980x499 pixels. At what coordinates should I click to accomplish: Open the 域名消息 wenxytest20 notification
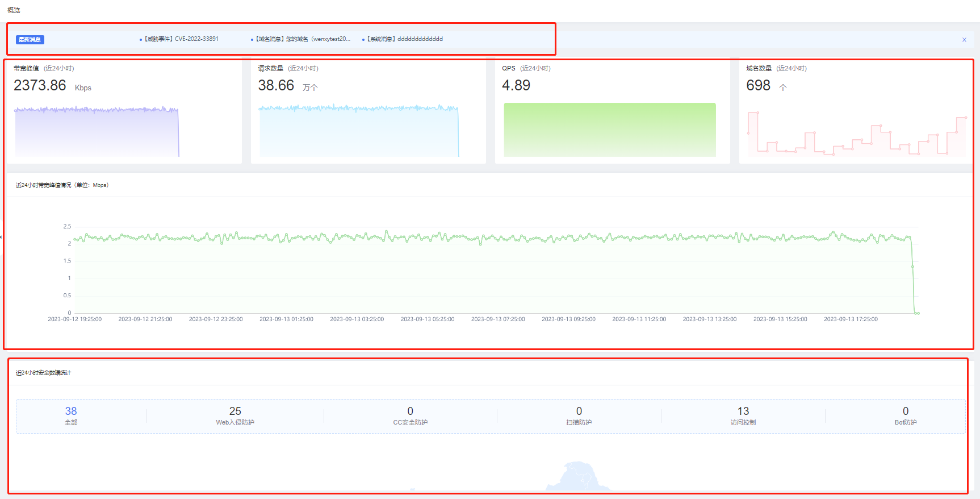(301, 39)
